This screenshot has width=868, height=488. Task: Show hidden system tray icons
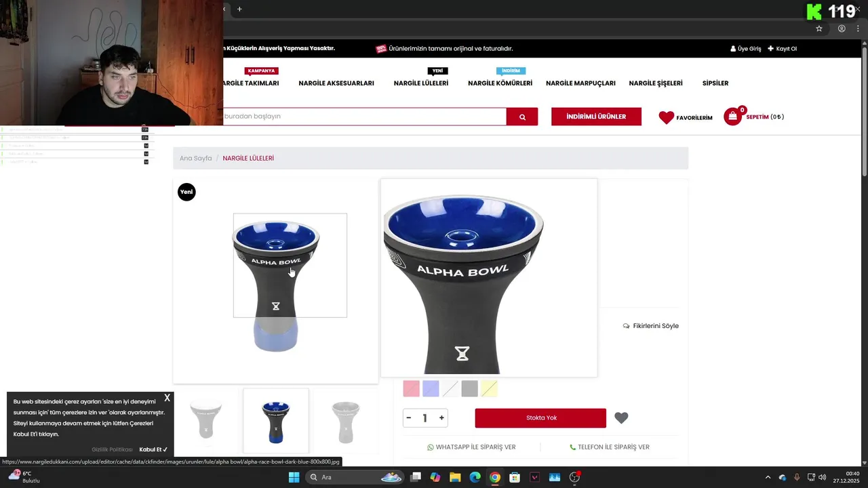768,477
